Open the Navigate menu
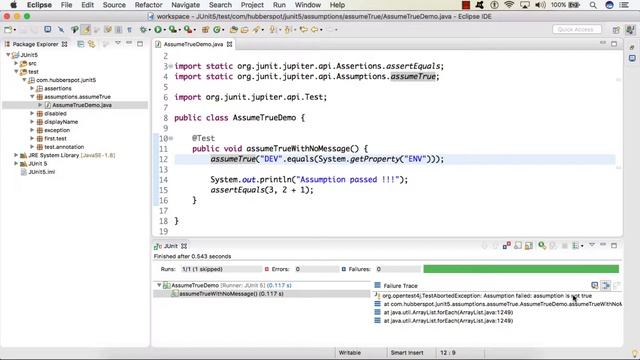Viewport: 640px width, 360px height. coord(186,5)
